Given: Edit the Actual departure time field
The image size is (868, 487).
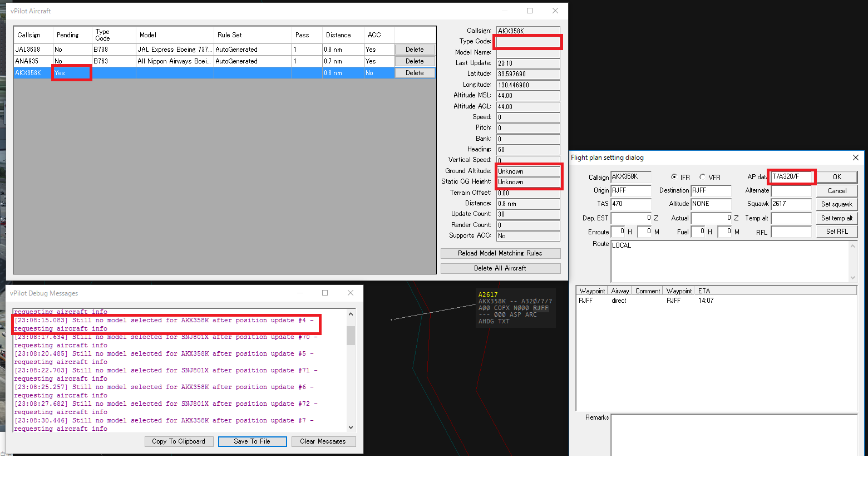Looking at the screenshot, I should coord(712,218).
